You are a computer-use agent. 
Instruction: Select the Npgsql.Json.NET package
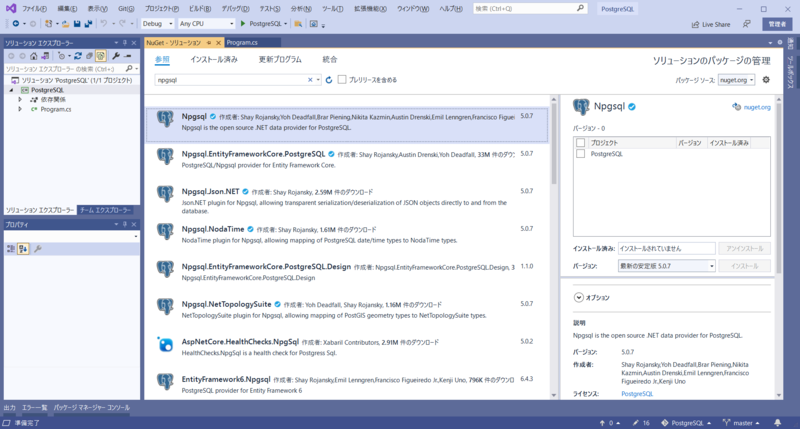(x=347, y=200)
